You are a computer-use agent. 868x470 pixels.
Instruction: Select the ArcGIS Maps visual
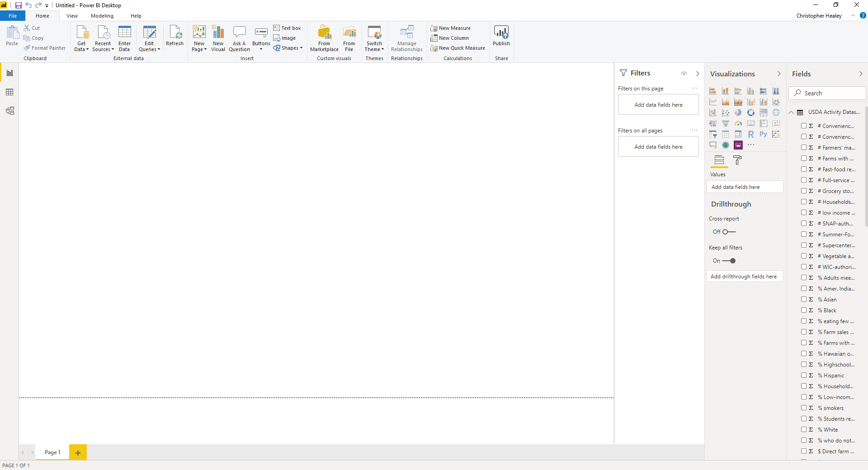[x=726, y=145]
